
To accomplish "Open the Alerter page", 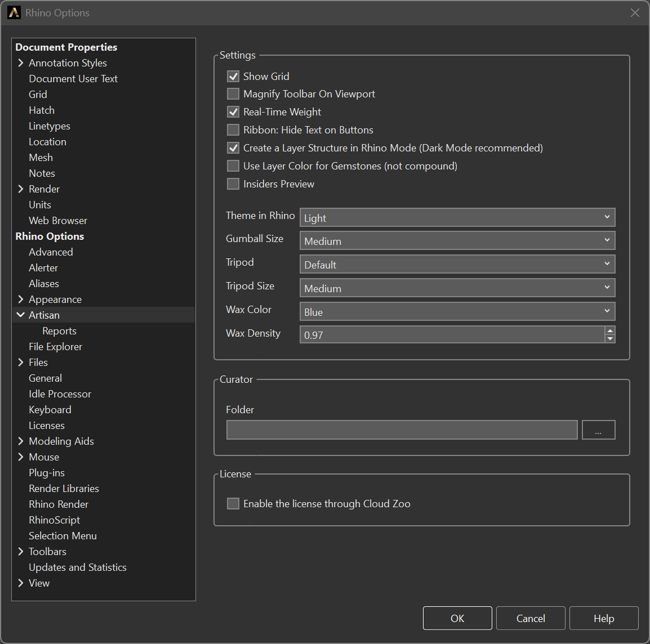I will click(x=43, y=268).
